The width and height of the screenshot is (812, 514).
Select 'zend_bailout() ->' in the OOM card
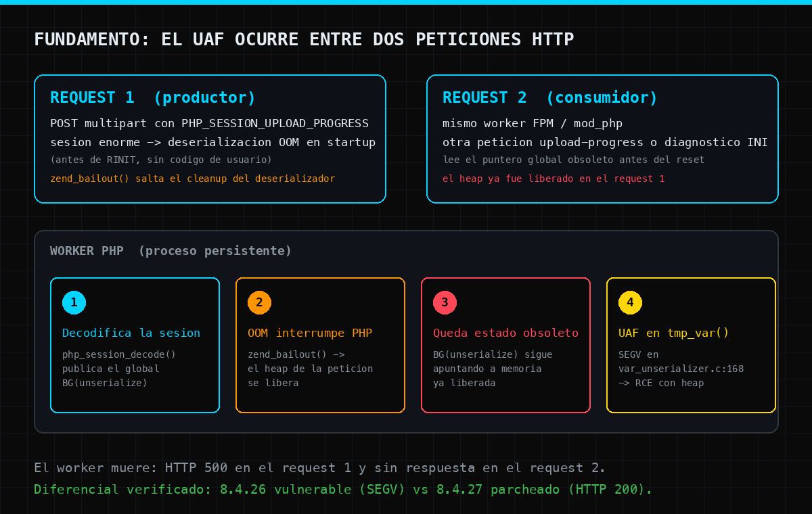click(296, 354)
